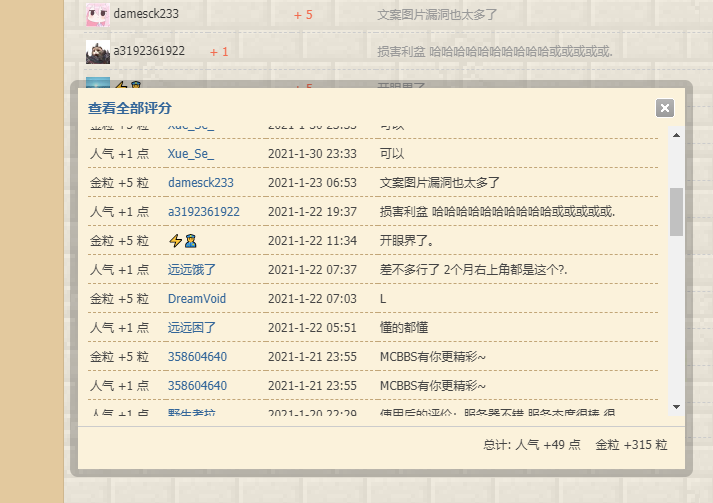Viewport: 713px width, 503px height.
Task: Close the 查看全部评分 dialog
Action: tap(664, 108)
